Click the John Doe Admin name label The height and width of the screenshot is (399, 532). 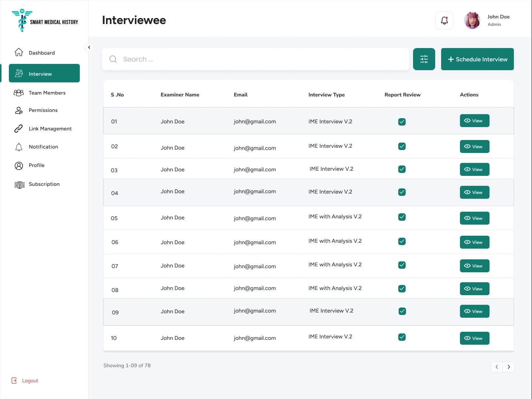[498, 20]
